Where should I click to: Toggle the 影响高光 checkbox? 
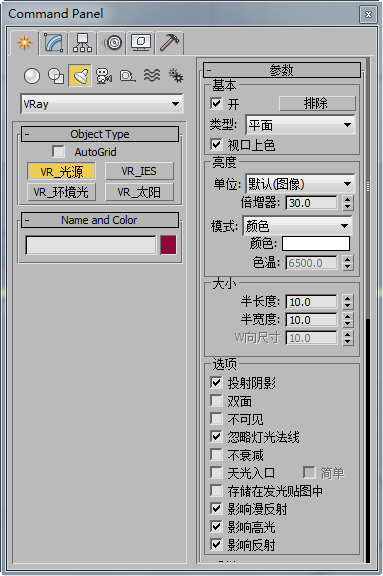[216, 527]
